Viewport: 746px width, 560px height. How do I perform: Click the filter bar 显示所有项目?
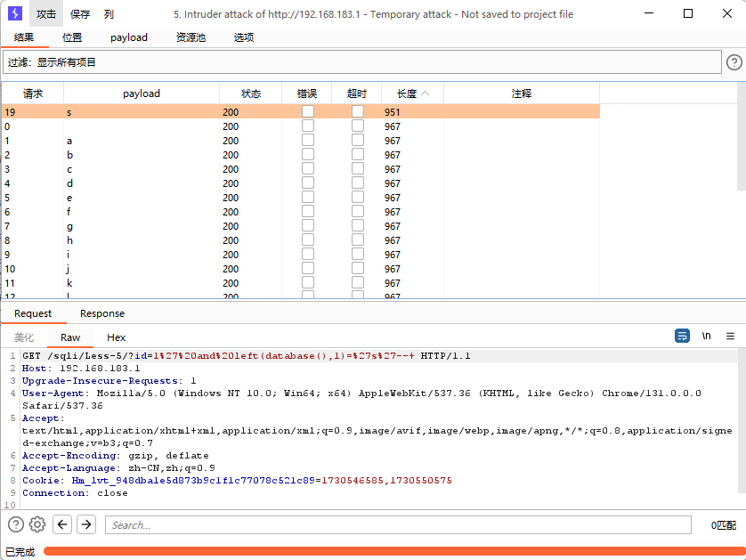(x=362, y=62)
